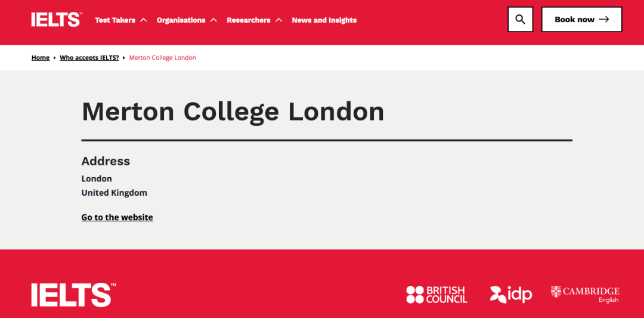The width and height of the screenshot is (644, 318).
Task: Click the Merton College London heading
Action: coord(233,112)
